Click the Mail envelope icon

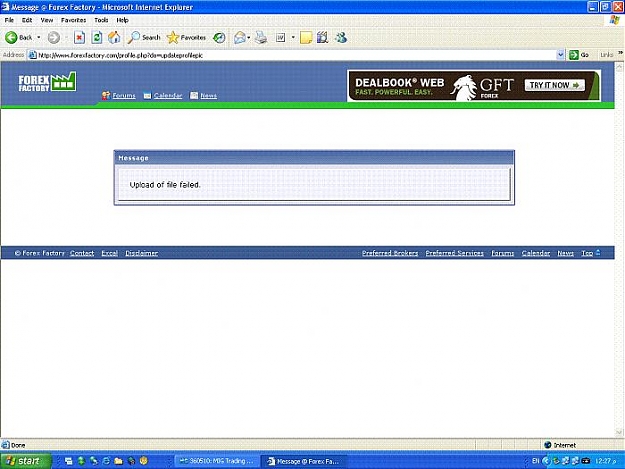pos(240,37)
